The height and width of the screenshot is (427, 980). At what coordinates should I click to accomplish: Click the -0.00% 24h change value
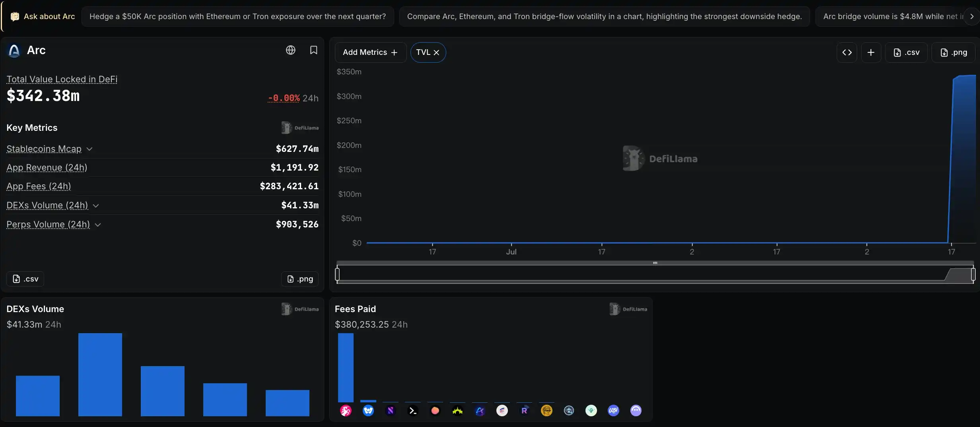point(284,98)
